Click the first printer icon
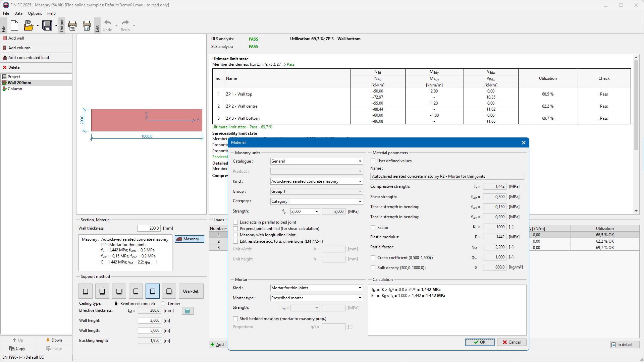 [x=72, y=25]
